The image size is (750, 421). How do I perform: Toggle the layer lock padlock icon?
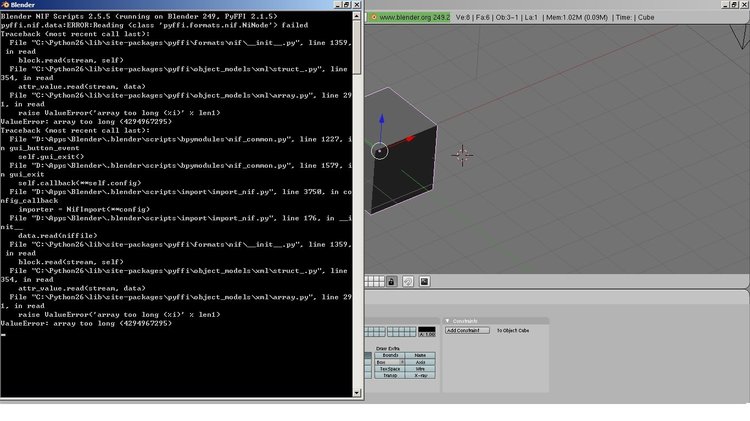[391, 281]
